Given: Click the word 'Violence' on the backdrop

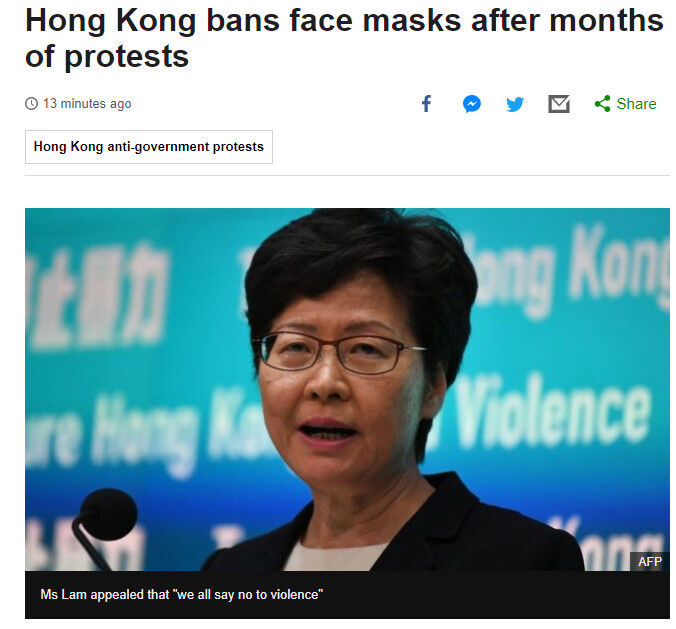Looking at the screenshot, I should (x=553, y=413).
